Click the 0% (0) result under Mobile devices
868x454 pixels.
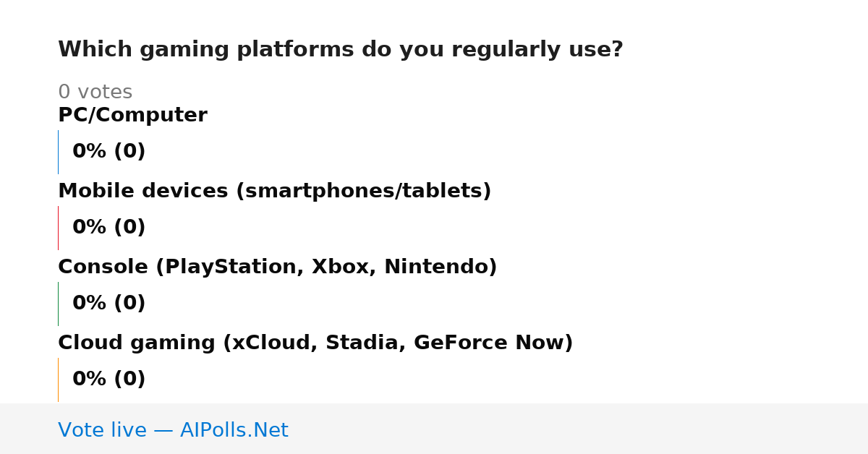pos(109,228)
